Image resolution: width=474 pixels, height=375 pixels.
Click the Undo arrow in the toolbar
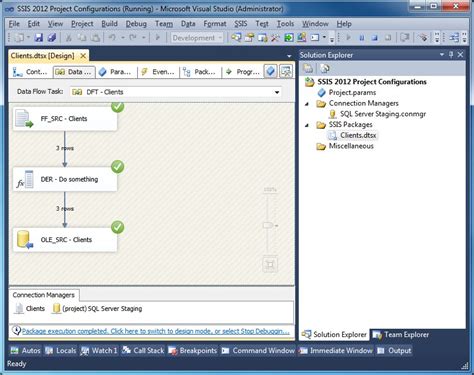[112, 37]
